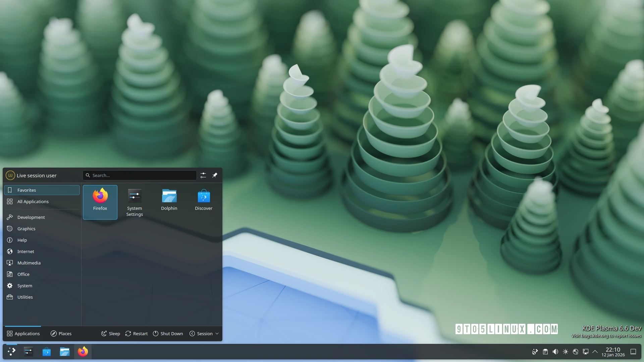Viewport: 644px width, 362px height.
Task: Open System Settings from Favorites
Action: click(x=134, y=199)
